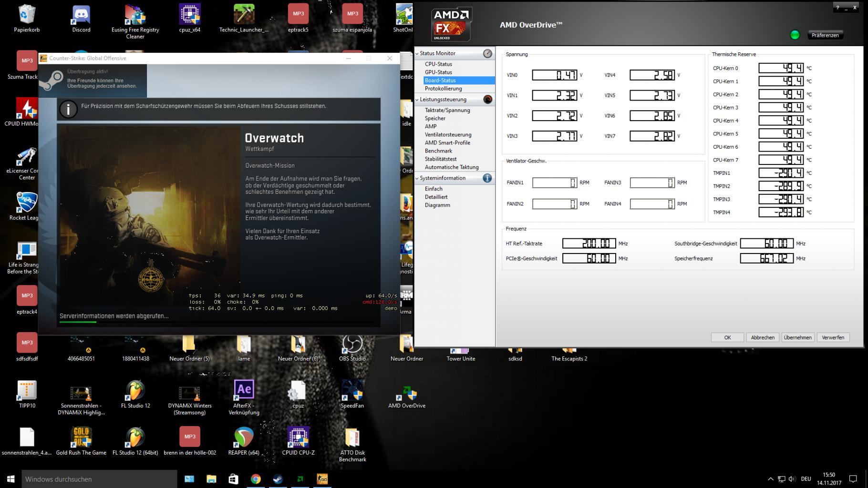Open the Speicher page

tap(435, 119)
